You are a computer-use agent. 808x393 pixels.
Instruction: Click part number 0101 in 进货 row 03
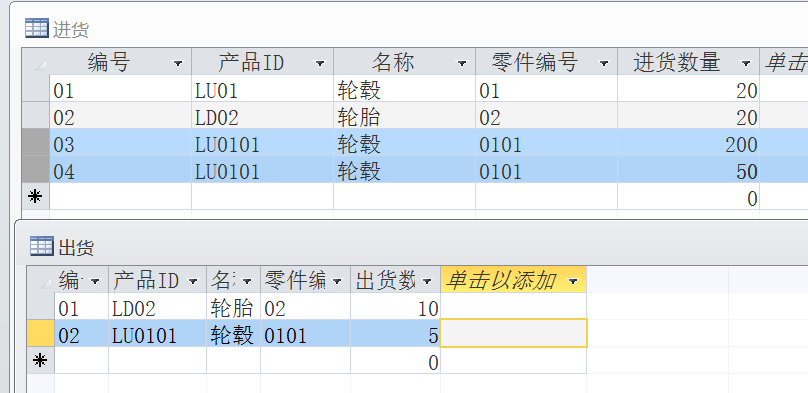[x=546, y=142]
